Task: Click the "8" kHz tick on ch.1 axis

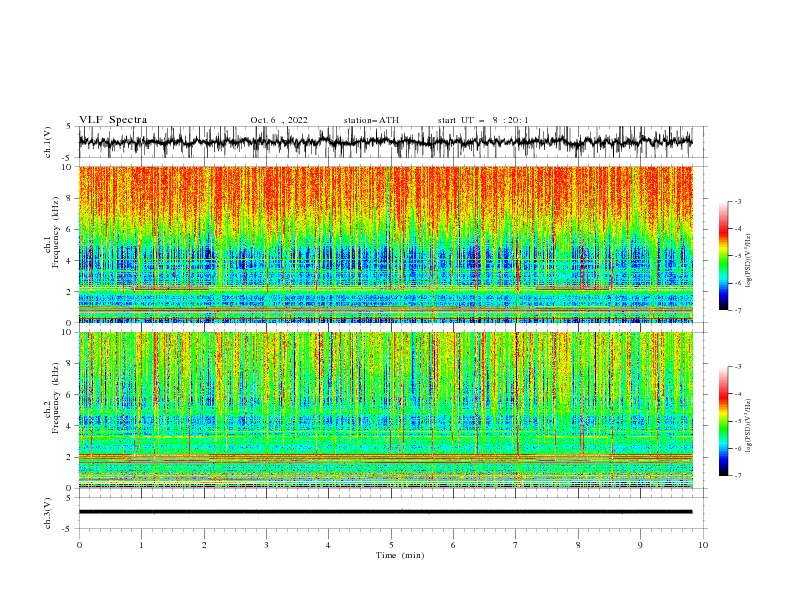Action: tap(70, 198)
